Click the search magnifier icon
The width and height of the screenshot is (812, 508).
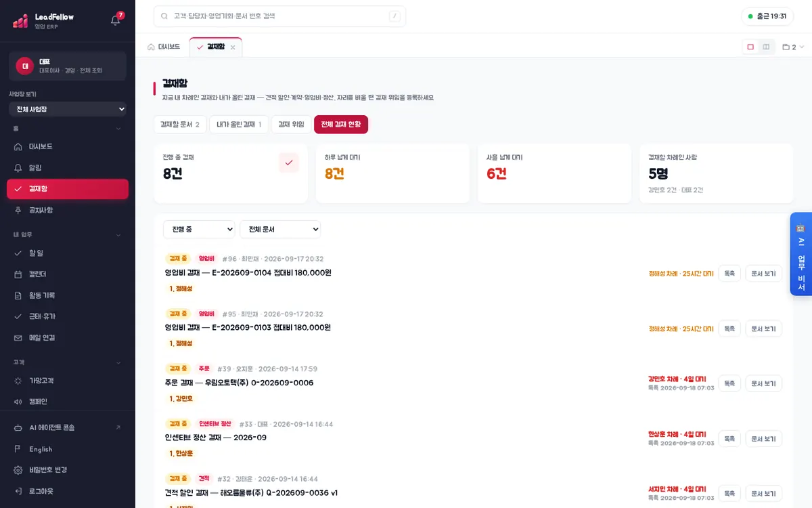click(x=164, y=16)
